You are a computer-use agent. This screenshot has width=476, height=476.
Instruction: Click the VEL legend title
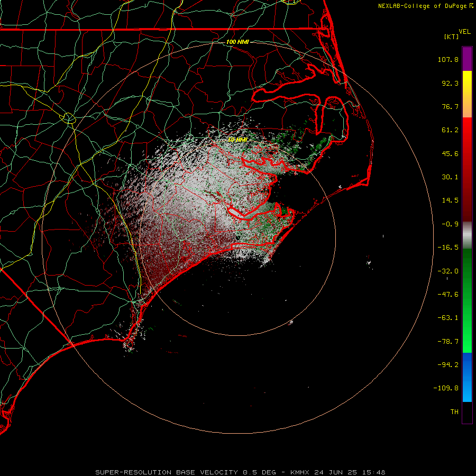coord(464,32)
